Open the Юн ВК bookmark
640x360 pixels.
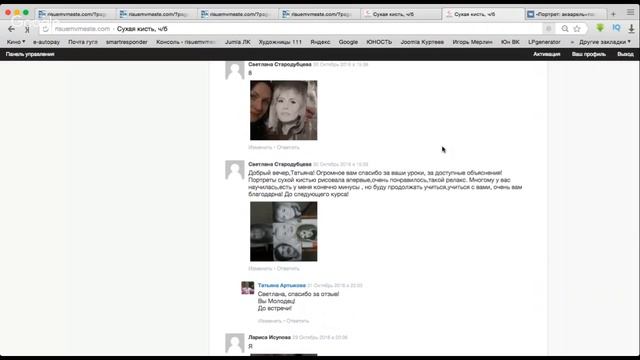coord(510,42)
